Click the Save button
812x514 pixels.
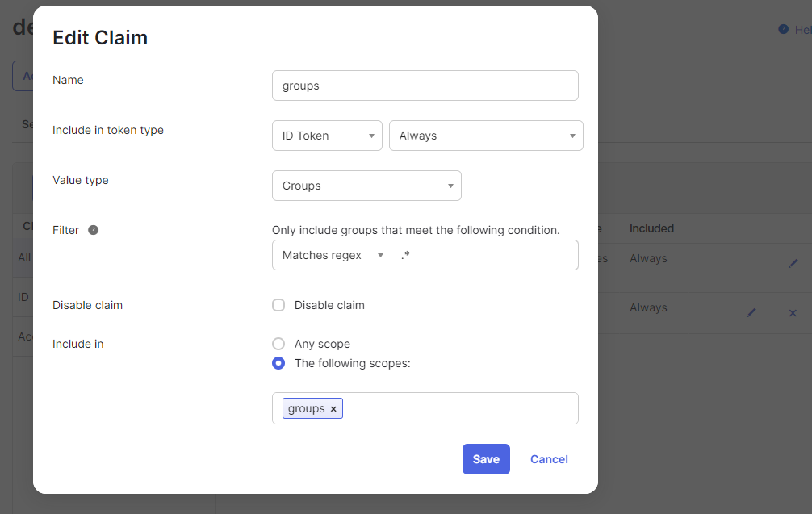tap(486, 459)
